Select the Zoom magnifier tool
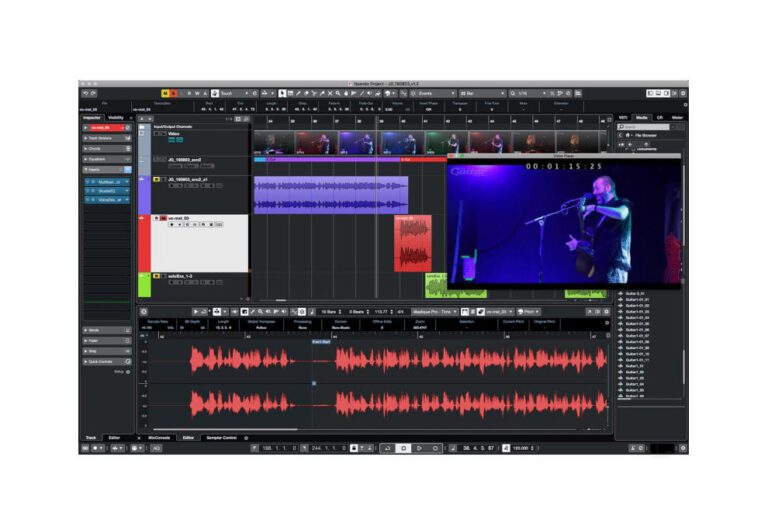 pos(337,93)
